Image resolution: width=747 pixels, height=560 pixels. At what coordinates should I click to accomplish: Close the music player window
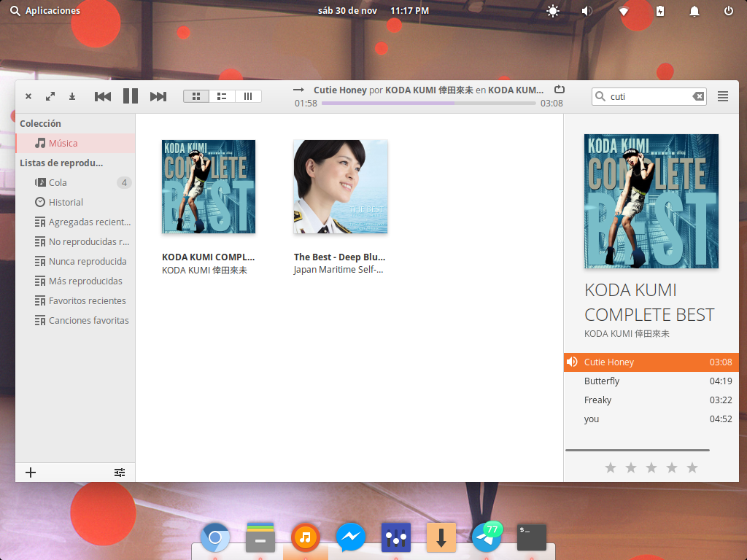click(28, 97)
